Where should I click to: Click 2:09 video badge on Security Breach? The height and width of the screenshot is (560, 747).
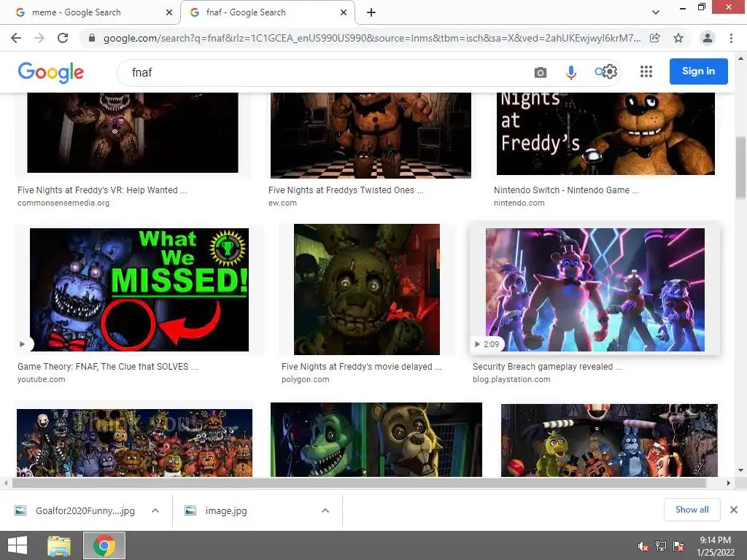coord(487,344)
